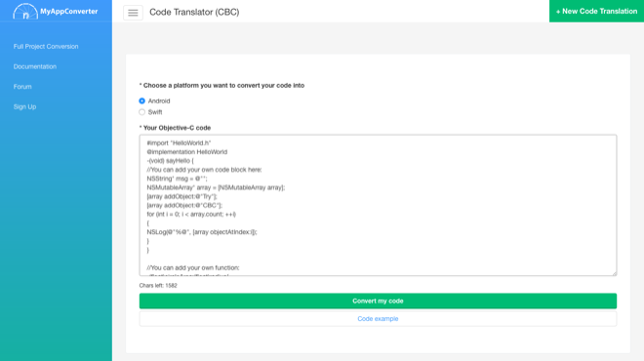Click the Convert my code button
The height and width of the screenshot is (361, 644).
click(378, 301)
